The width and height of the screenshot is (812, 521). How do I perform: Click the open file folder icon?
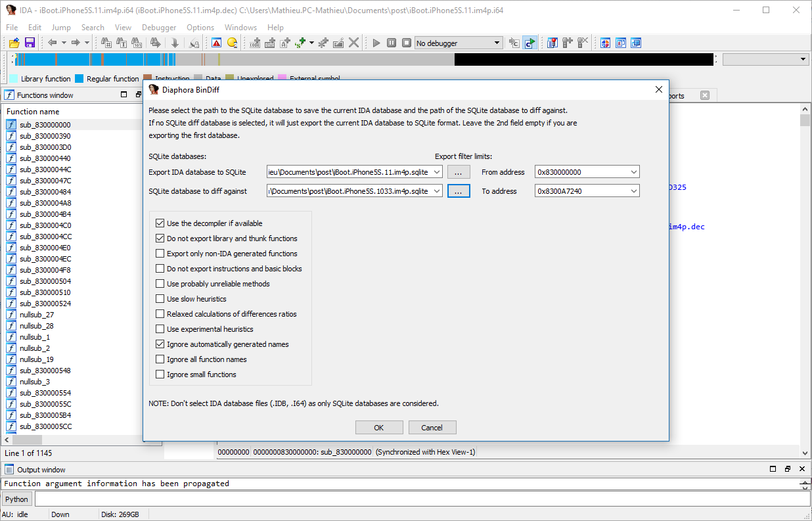point(14,43)
